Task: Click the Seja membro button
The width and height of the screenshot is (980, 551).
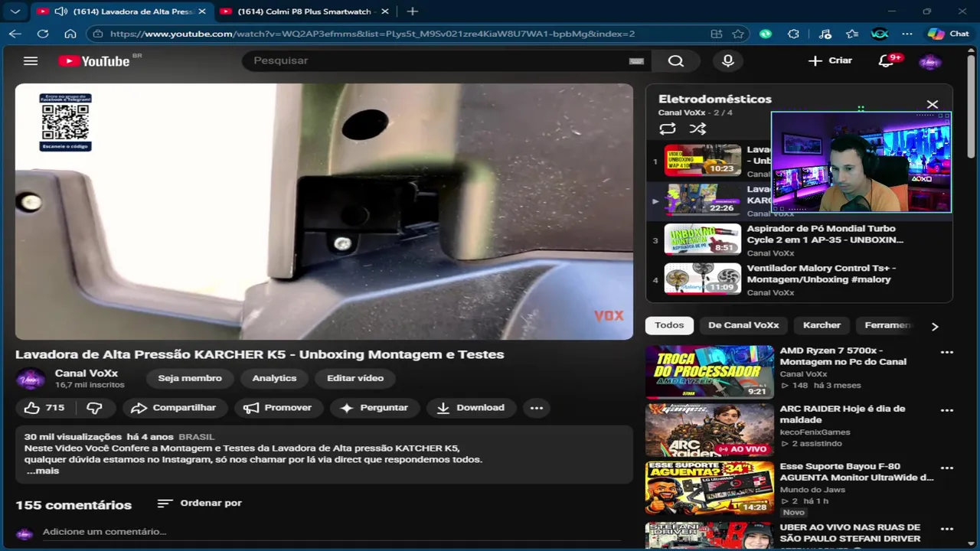Action: [190, 378]
